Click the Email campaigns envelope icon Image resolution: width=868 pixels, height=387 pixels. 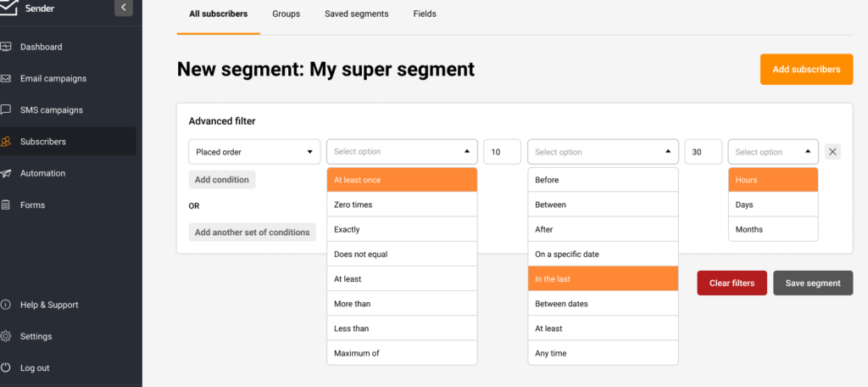[x=5, y=78]
